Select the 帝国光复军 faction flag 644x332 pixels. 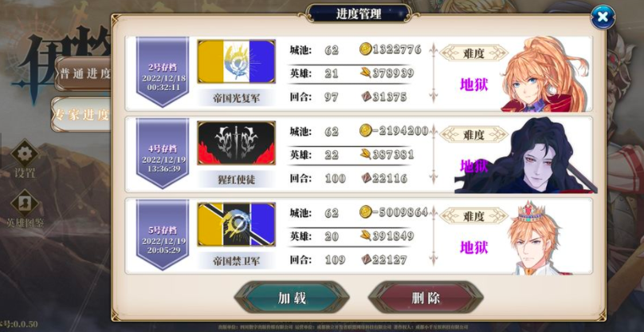(x=236, y=61)
